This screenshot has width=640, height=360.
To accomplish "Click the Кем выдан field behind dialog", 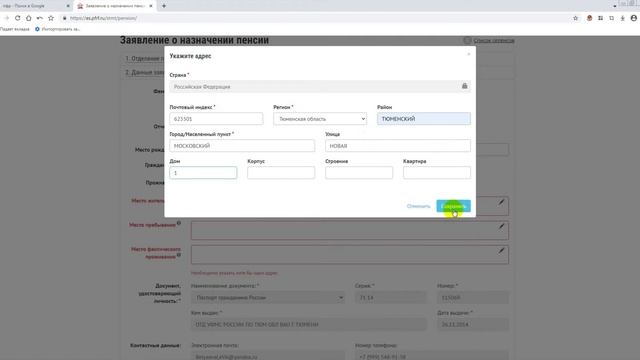I will coord(309,324).
